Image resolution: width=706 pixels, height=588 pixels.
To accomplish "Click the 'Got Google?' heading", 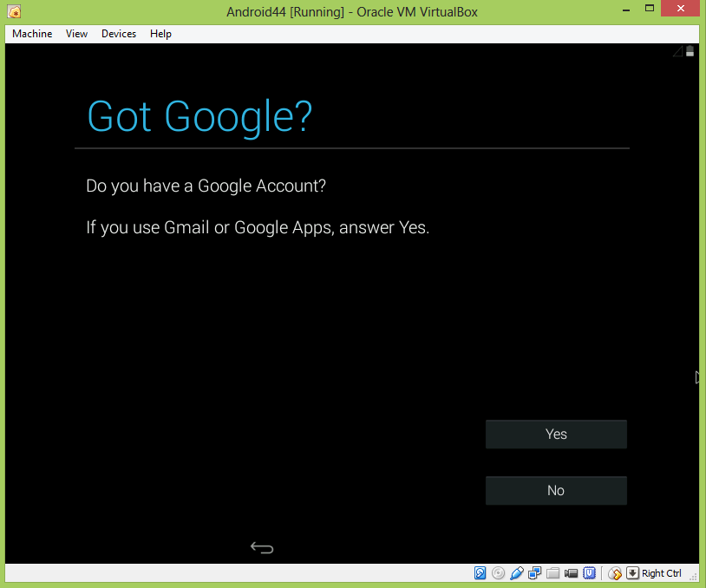I will 199,117.
